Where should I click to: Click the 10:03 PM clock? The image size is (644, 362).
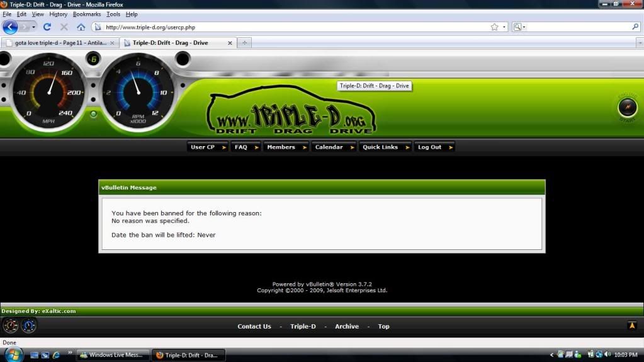(626, 354)
